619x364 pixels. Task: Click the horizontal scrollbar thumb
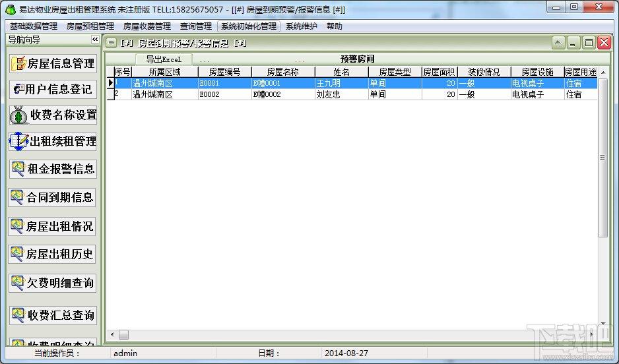pyautogui.click(x=123, y=335)
